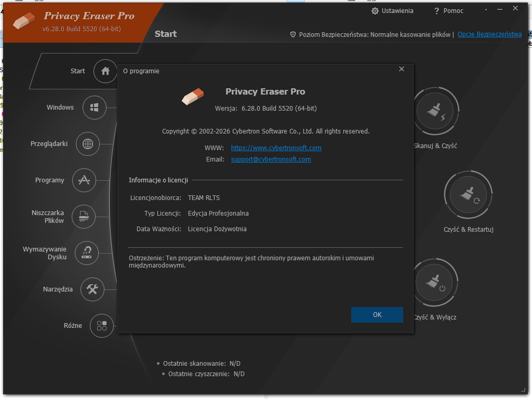
Task: Click the Ustawienia gear icon
Action: [x=375, y=11]
